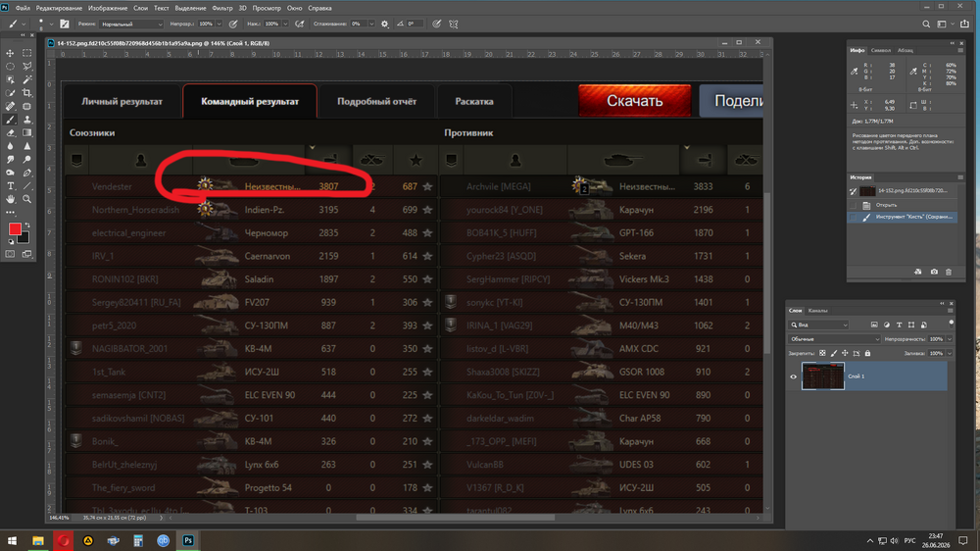Select the Polygonal Lasso tool
Image resolution: width=980 pixels, height=551 pixels.
[x=26, y=67]
